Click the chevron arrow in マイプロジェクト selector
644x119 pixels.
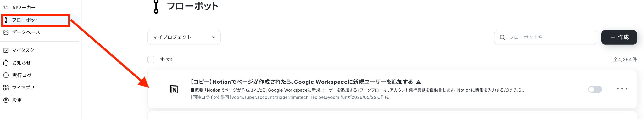pos(214,37)
